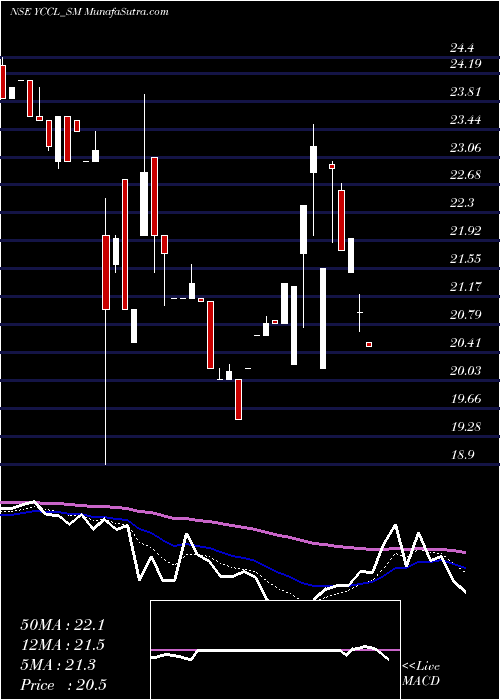Image resolution: width=500 pixels, height=700 pixels.
Task: Click the 24.19 price axis label
Action: pyautogui.click(x=466, y=64)
